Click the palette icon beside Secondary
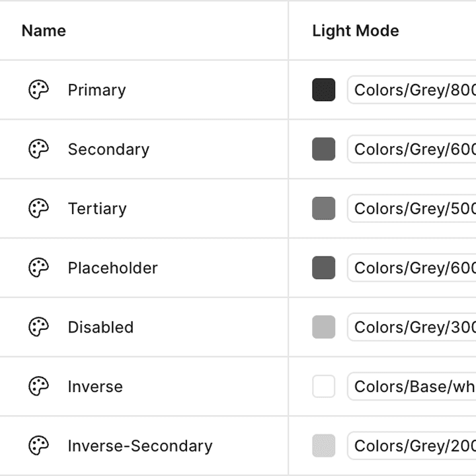This screenshot has width=476, height=476. [38, 149]
